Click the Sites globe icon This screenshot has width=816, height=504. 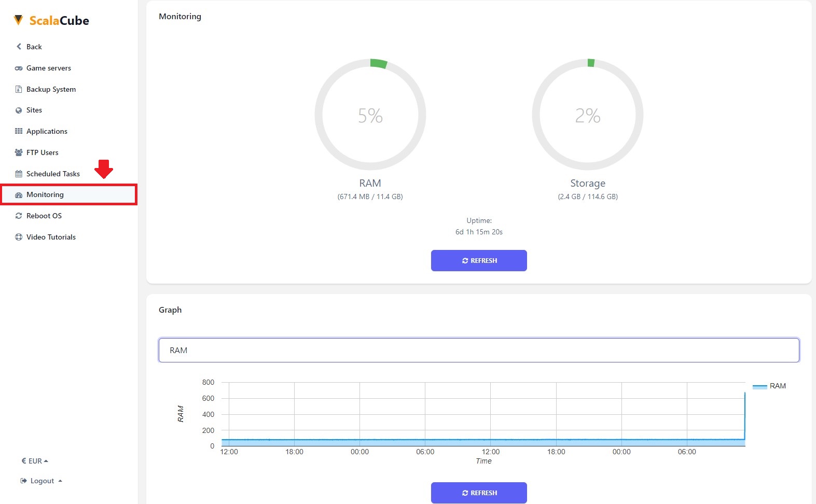(19, 110)
